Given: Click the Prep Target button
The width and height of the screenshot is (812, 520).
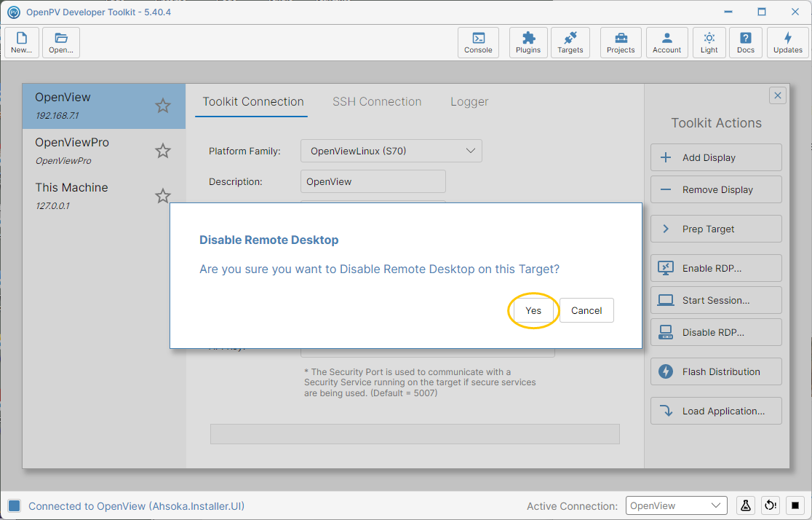Looking at the screenshot, I should pos(716,229).
